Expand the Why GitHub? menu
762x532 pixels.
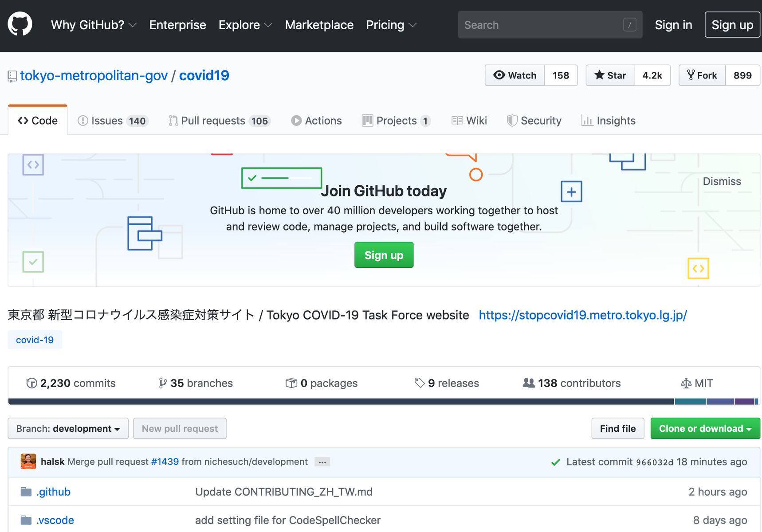tap(94, 25)
